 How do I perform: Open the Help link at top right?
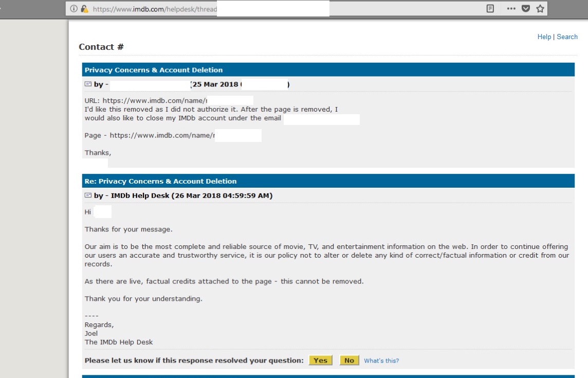pos(544,37)
